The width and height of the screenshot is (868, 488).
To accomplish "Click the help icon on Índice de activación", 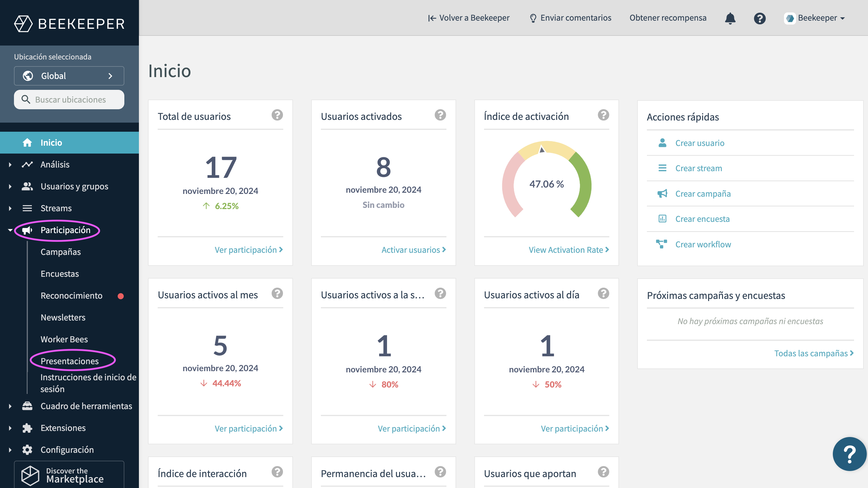I will (x=603, y=115).
